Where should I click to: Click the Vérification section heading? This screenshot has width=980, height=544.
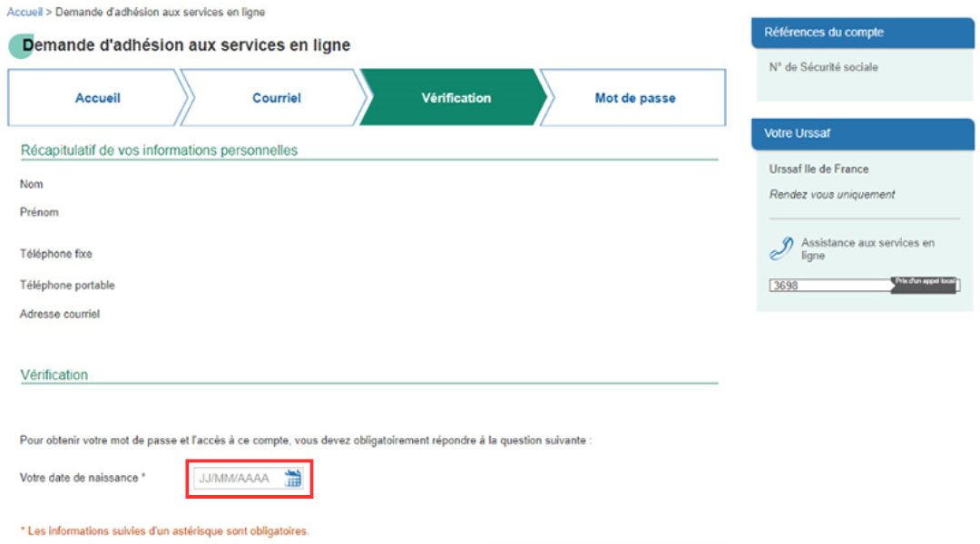(x=54, y=374)
